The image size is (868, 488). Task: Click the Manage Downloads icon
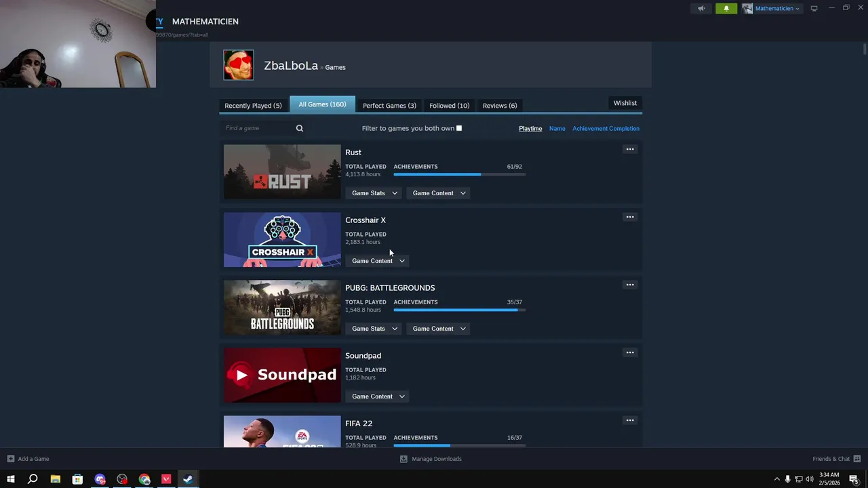click(x=403, y=459)
